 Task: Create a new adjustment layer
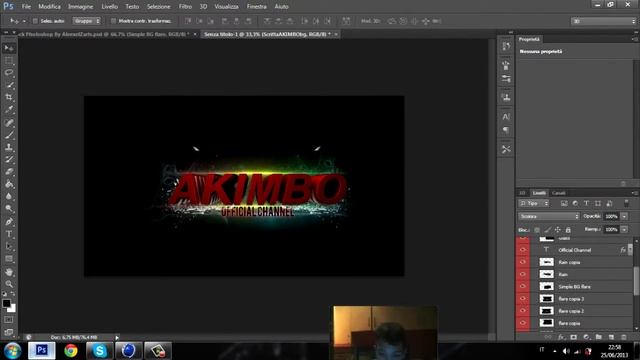[587, 337]
